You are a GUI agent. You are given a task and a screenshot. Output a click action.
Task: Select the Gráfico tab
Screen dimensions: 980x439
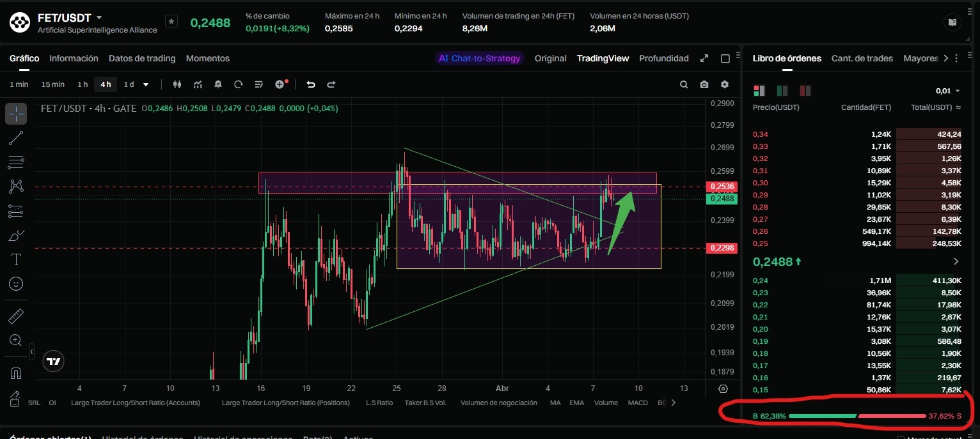(x=24, y=58)
